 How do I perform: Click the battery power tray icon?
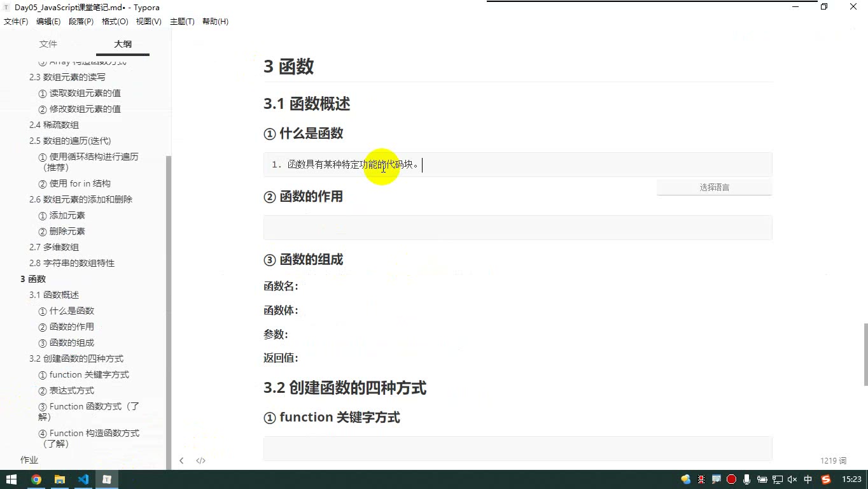click(x=762, y=479)
